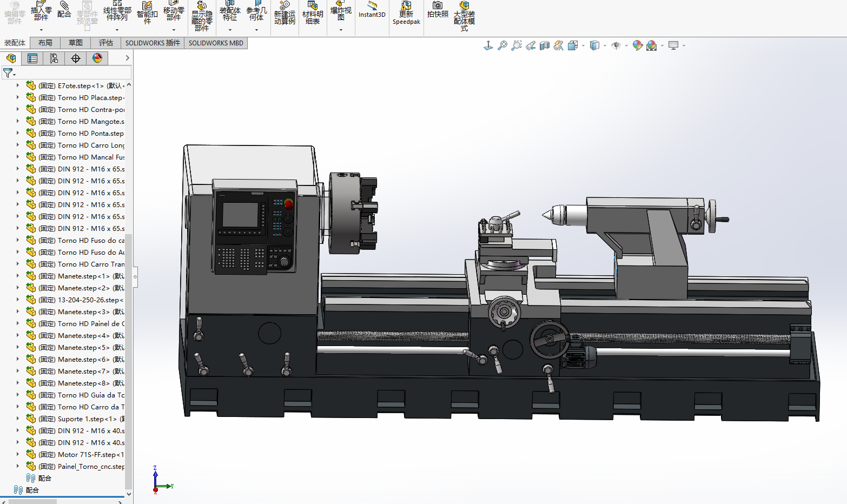The width and height of the screenshot is (847, 504).
Task: Open the SOLIDWORKS 插件 tab
Action: coord(153,43)
